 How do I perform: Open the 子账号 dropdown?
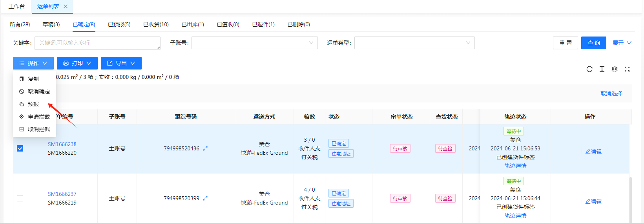click(x=254, y=43)
